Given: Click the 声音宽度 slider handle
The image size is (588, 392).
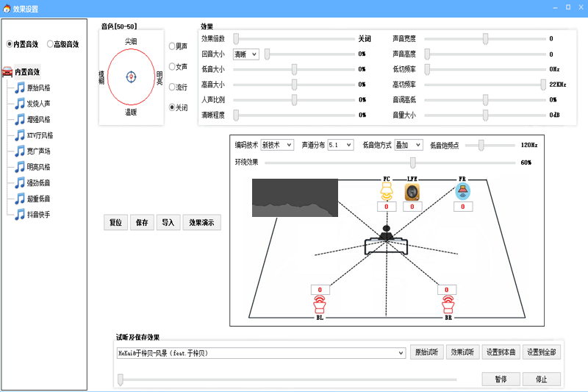Looking at the screenshot, I should [x=485, y=39].
